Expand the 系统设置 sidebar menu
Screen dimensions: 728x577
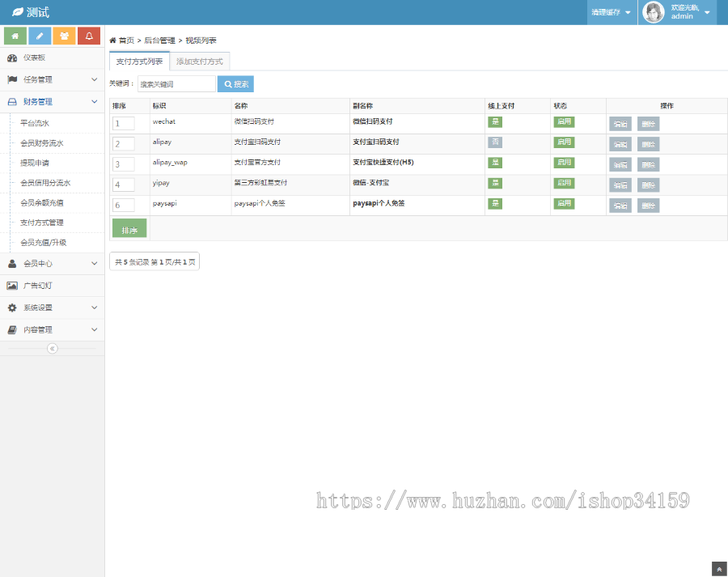(53, 308)
